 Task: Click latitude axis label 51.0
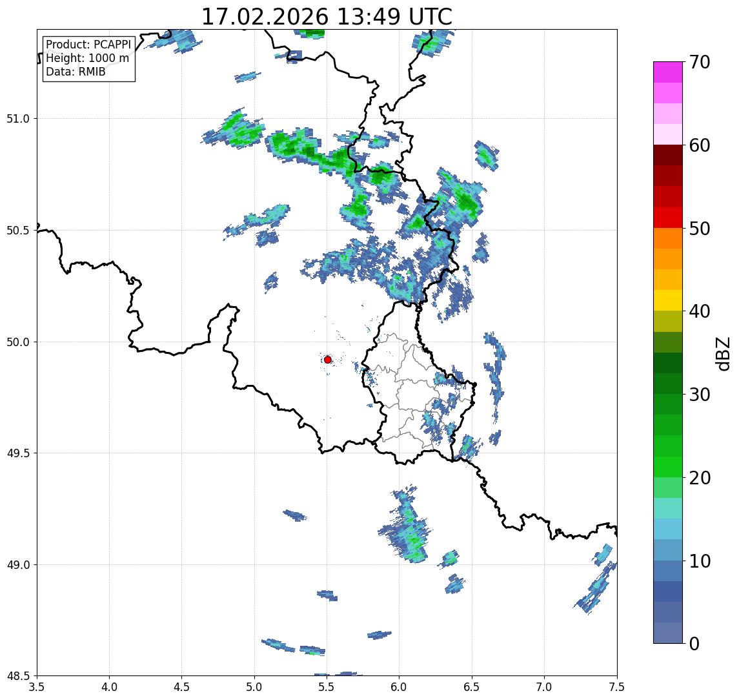pyautogui.click(x=18, y=119)
